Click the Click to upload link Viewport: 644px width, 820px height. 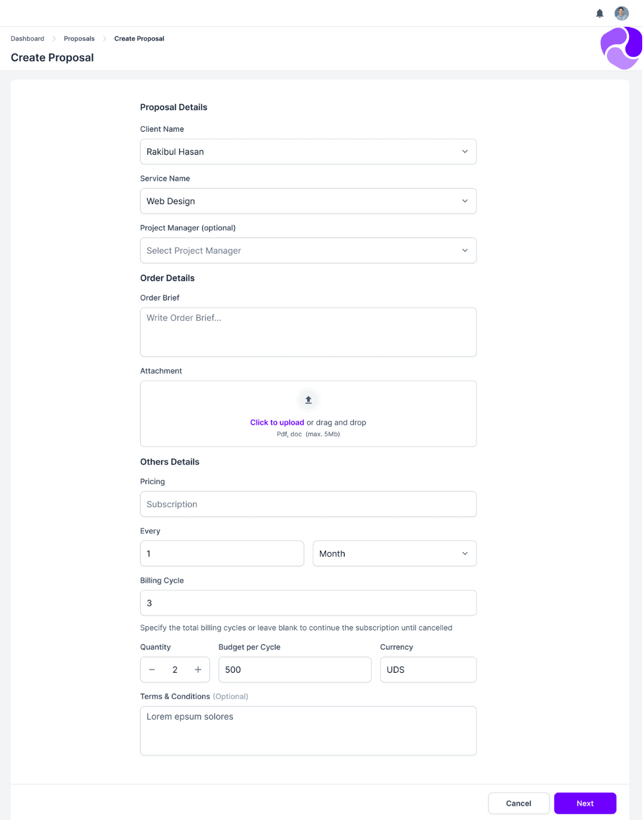pyautogui.click(x=277, y=422)
